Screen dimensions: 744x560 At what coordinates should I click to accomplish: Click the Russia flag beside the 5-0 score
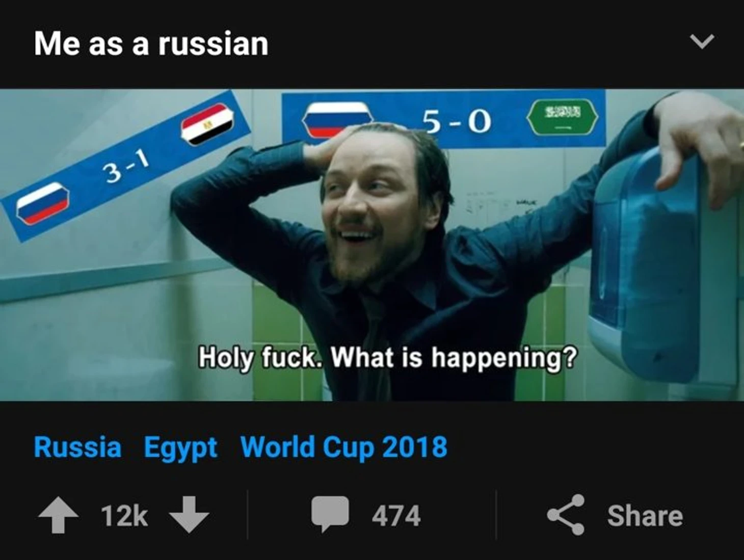pos(335,119)
